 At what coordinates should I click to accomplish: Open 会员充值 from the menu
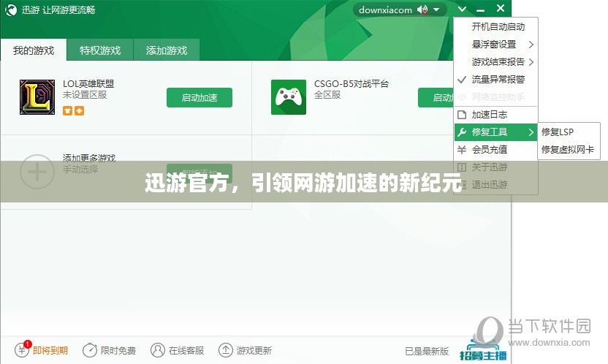[495, 150]
